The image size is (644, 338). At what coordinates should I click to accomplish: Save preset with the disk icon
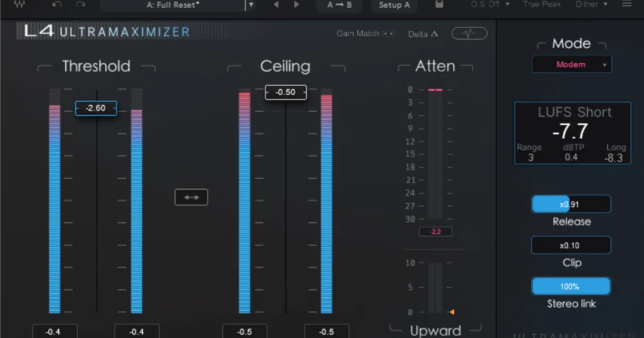tap(439, 5)
